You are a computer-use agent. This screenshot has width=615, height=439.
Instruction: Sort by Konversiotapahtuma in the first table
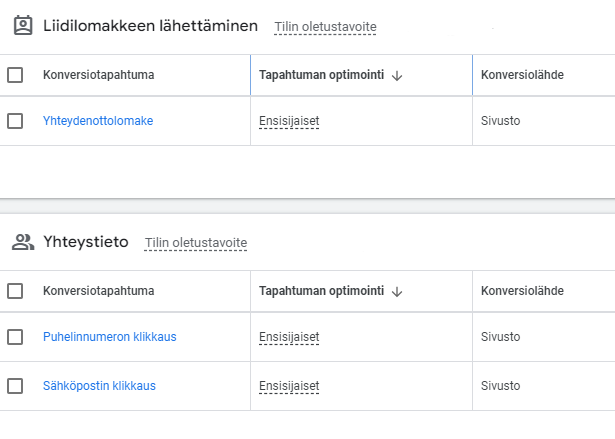coord(98,75)
